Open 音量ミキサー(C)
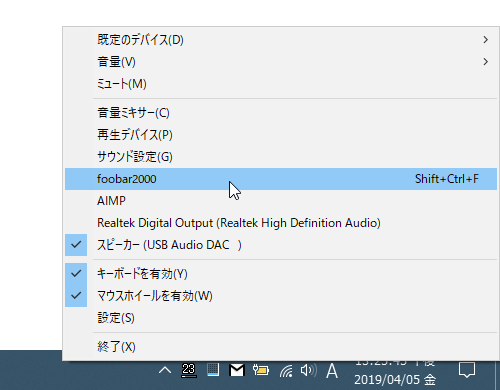The image size is (500, 390). [281, 113]
